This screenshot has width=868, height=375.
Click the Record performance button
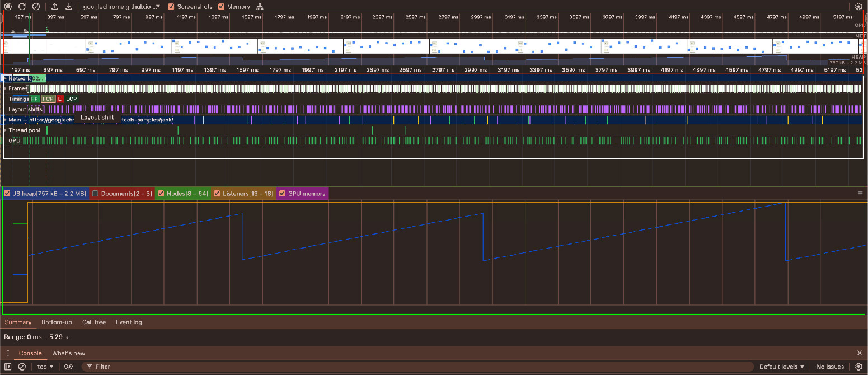click(x=8, y=7)
